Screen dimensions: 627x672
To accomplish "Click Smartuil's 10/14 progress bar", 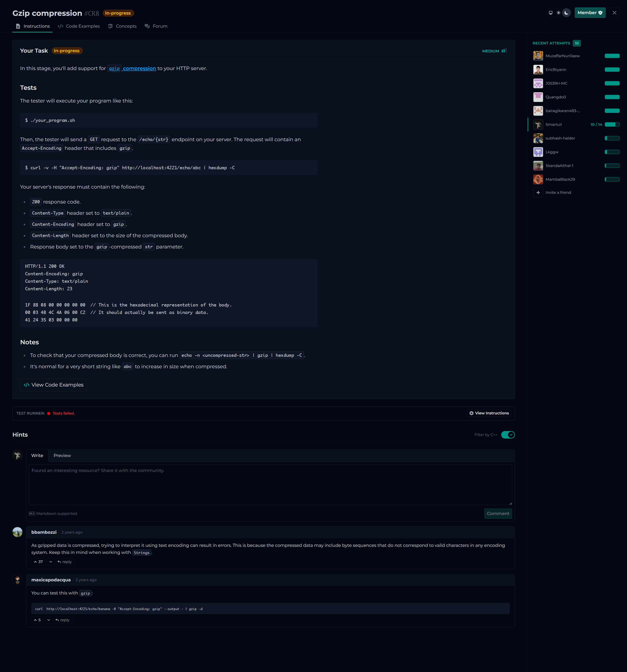I will [612, 124].
